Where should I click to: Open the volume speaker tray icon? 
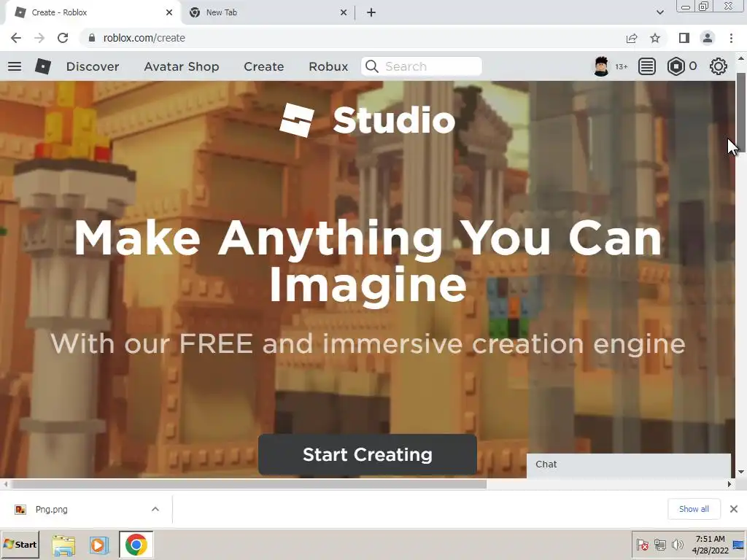(677, 544)
